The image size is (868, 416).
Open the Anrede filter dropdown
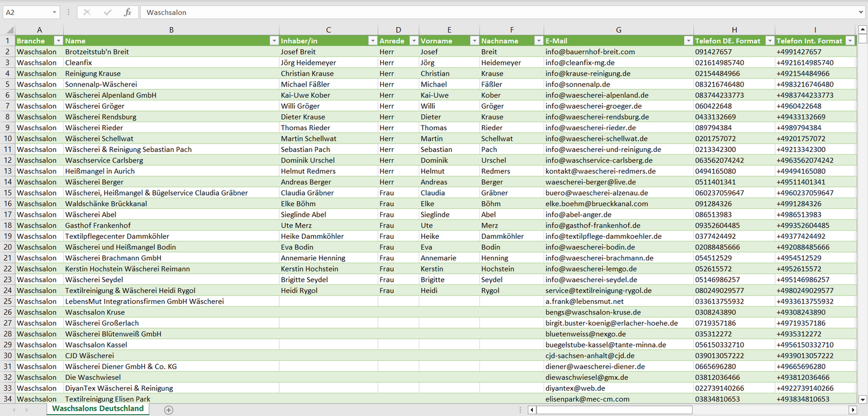pos(413,41)
